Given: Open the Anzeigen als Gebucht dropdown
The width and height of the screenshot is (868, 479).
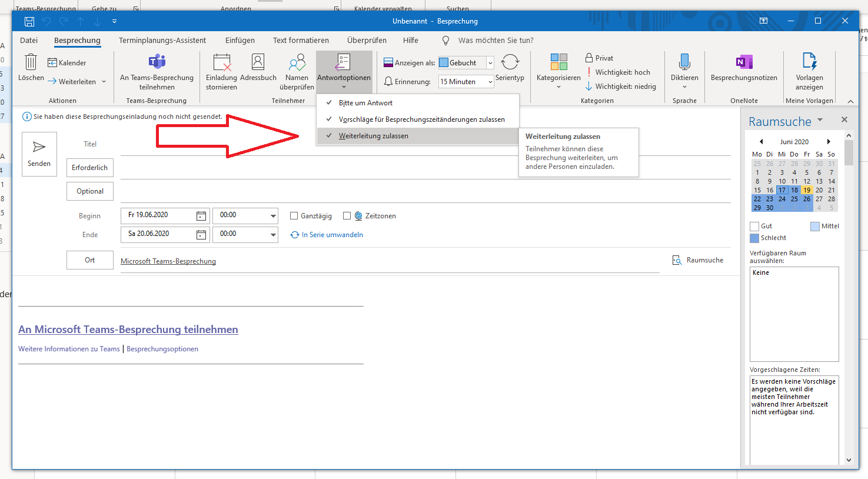Looking at the screenshot, I should (490, 63).
